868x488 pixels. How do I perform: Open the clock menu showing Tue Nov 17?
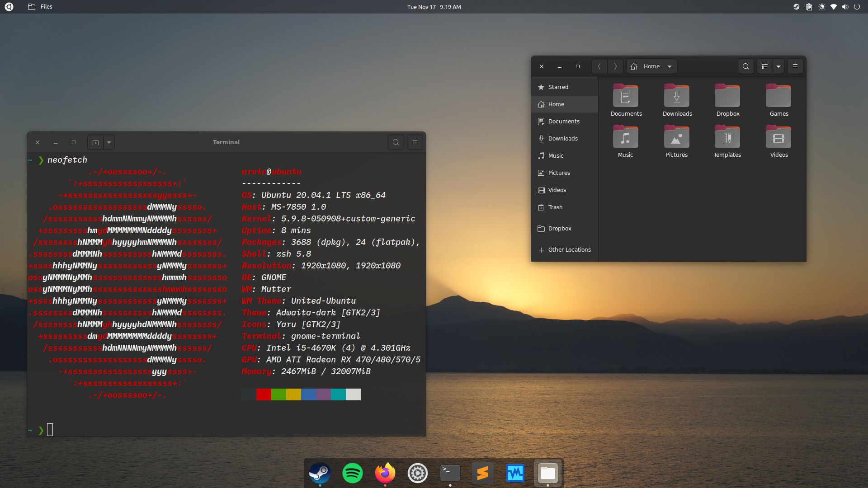[x=434, y=7]
